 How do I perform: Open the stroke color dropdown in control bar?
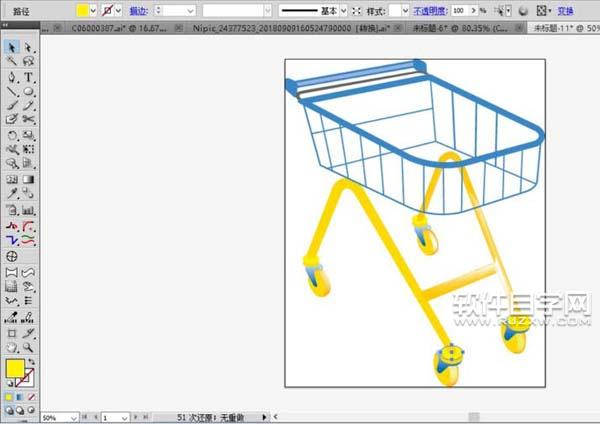pos(118,11)
